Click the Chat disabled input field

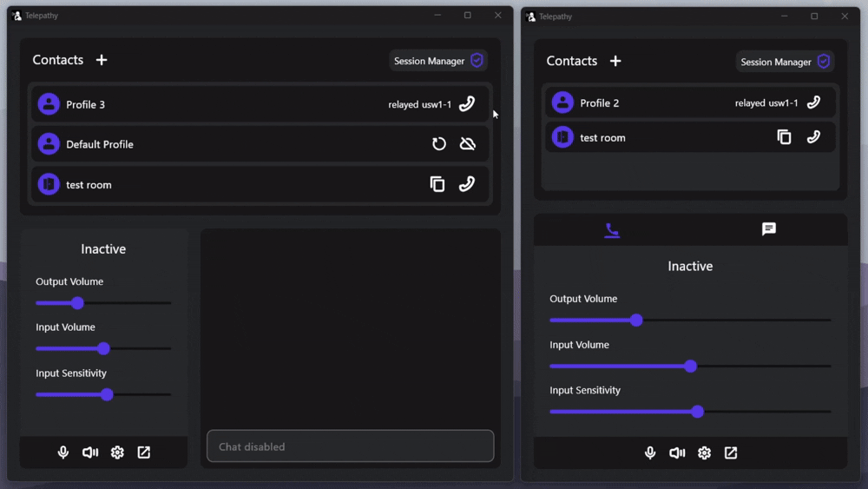pos(351,446)
